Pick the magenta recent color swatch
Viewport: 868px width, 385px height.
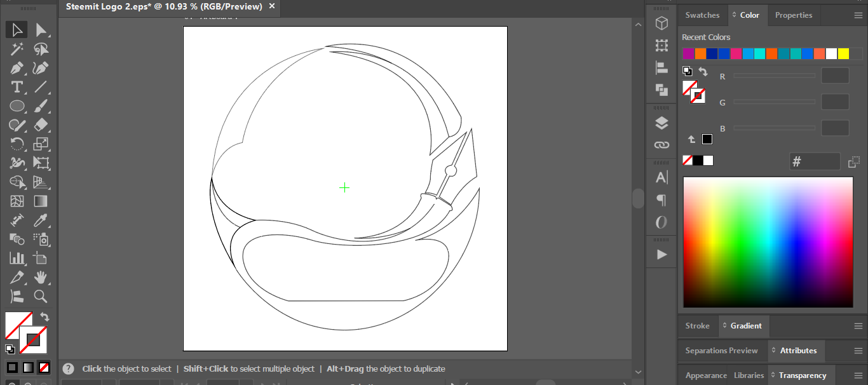[688, 54]
